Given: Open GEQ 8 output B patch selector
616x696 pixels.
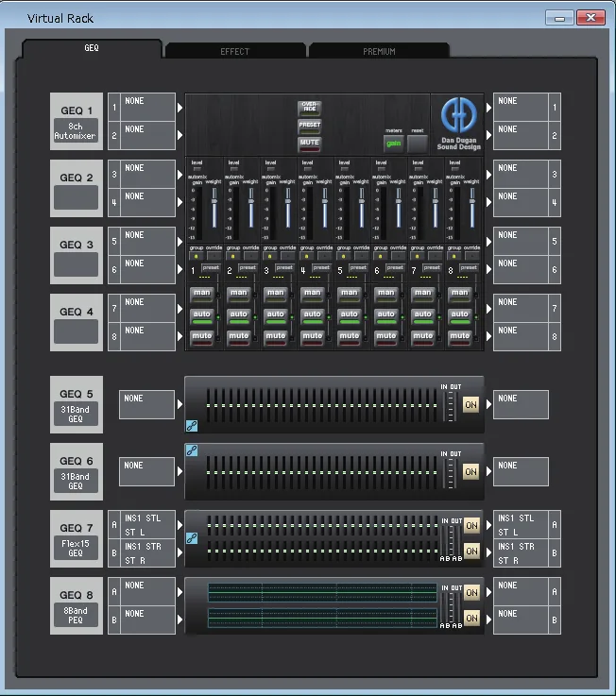Looking at the screenshot, I should [x=527, y=620].
